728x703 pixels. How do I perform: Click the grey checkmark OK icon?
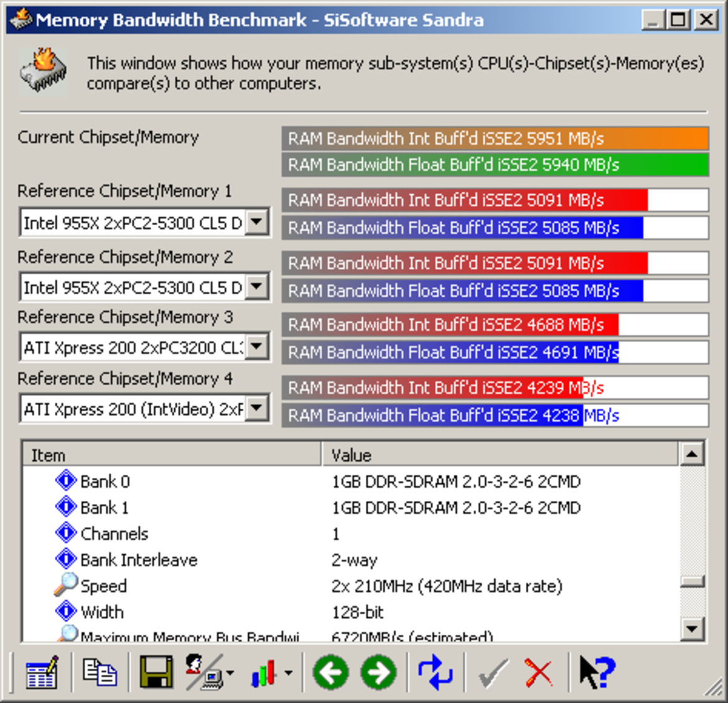click(x=493, y=673)
